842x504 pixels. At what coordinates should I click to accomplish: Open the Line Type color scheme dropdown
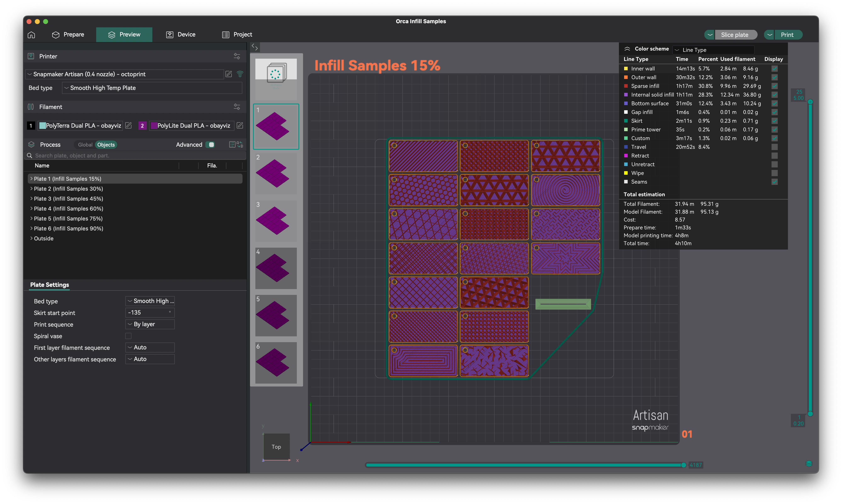[x=713, y=50]
